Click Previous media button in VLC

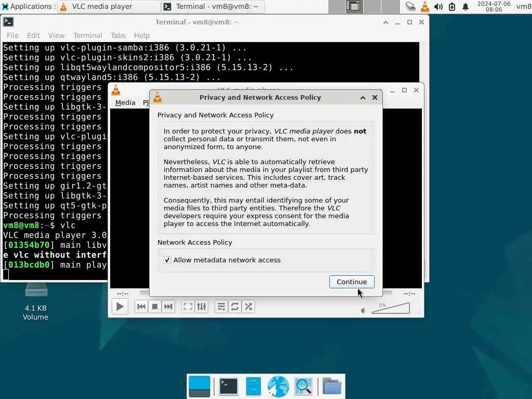pos(141,307)
